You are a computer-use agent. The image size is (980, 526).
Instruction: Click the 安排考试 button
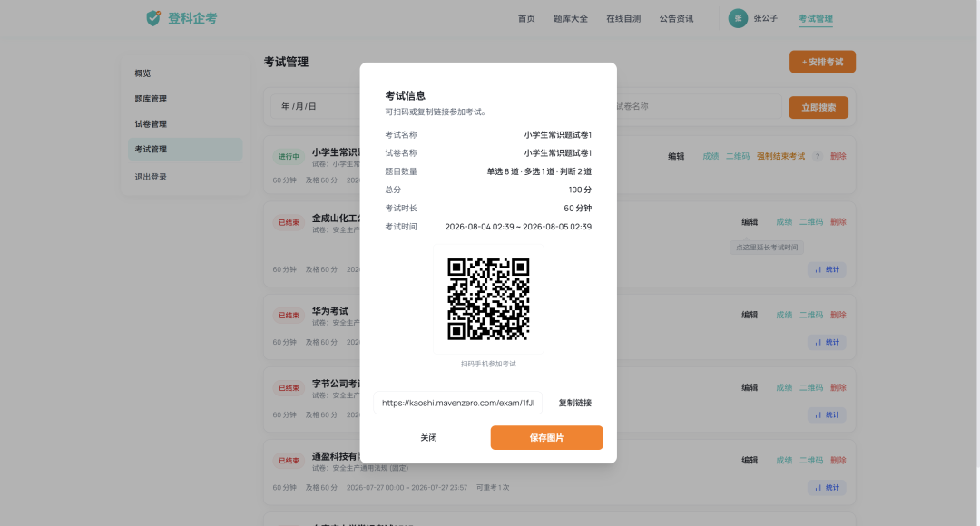click(x=822, y=62)
